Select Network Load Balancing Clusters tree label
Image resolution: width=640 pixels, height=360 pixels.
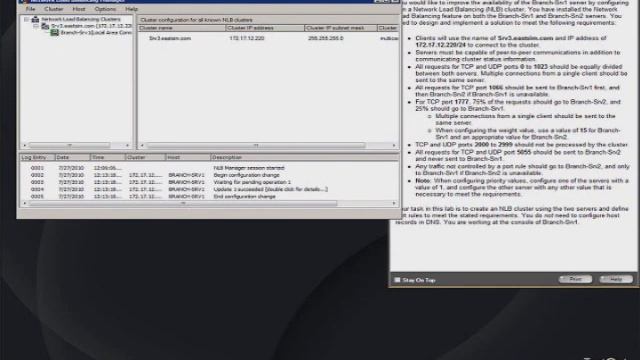click(81, 19)
